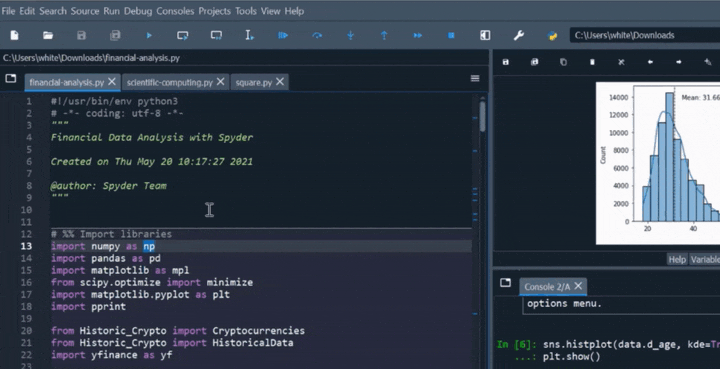The image size is (720, 369).
Task: Start debugging the file
Action: click(x=283, y=35)
